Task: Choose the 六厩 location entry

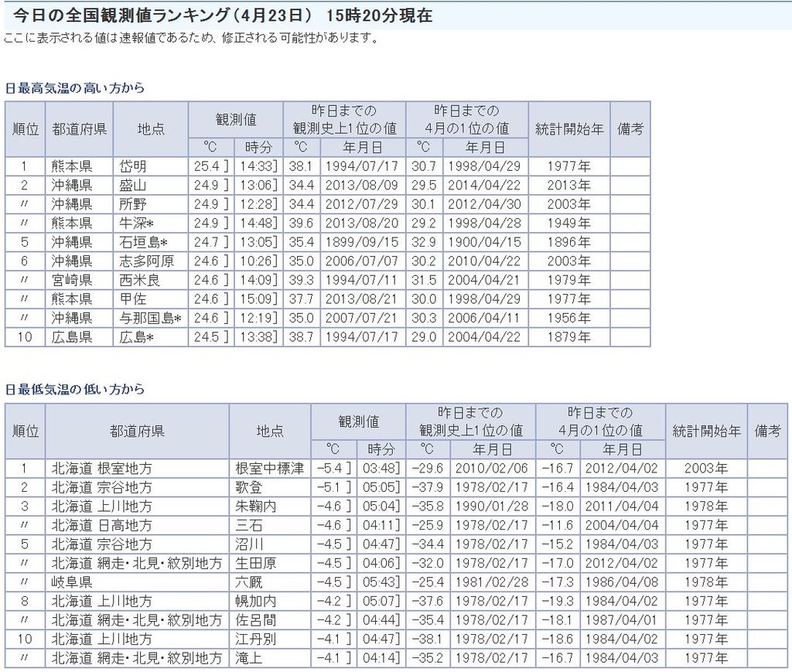Action: [249, 582]
